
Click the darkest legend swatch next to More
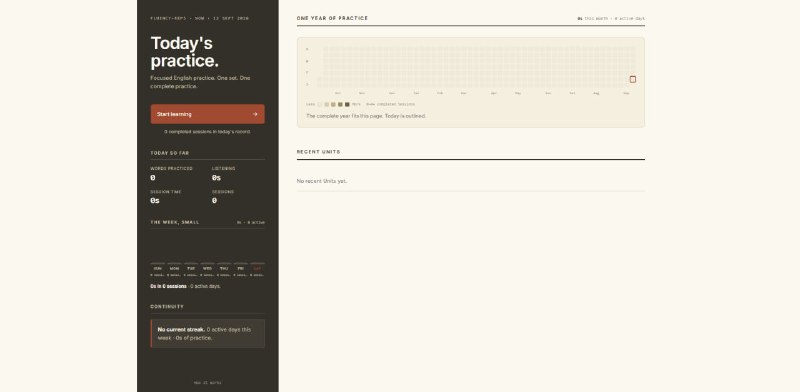(347, 104)
